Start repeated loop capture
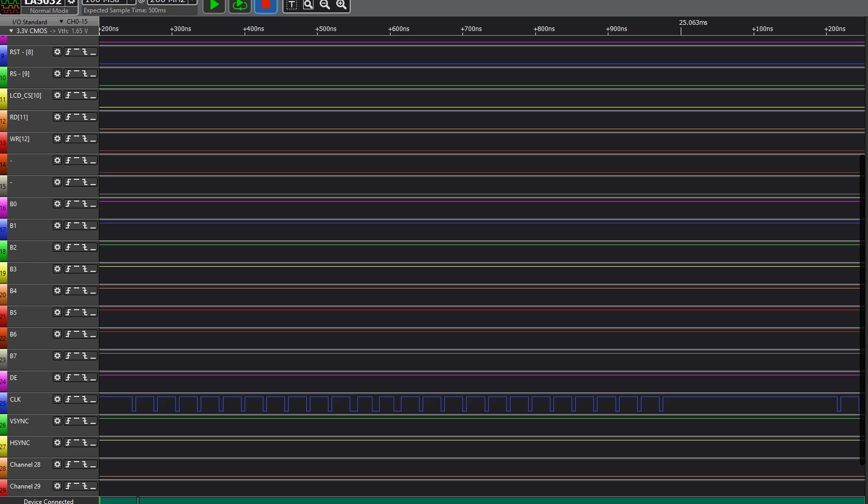The height and width of the screenshot is (504, 868). 240,5
